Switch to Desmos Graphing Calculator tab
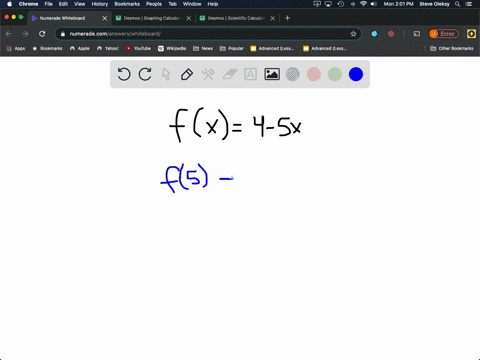The width and height of the screenshot is (480, 360). pos(152,18)
